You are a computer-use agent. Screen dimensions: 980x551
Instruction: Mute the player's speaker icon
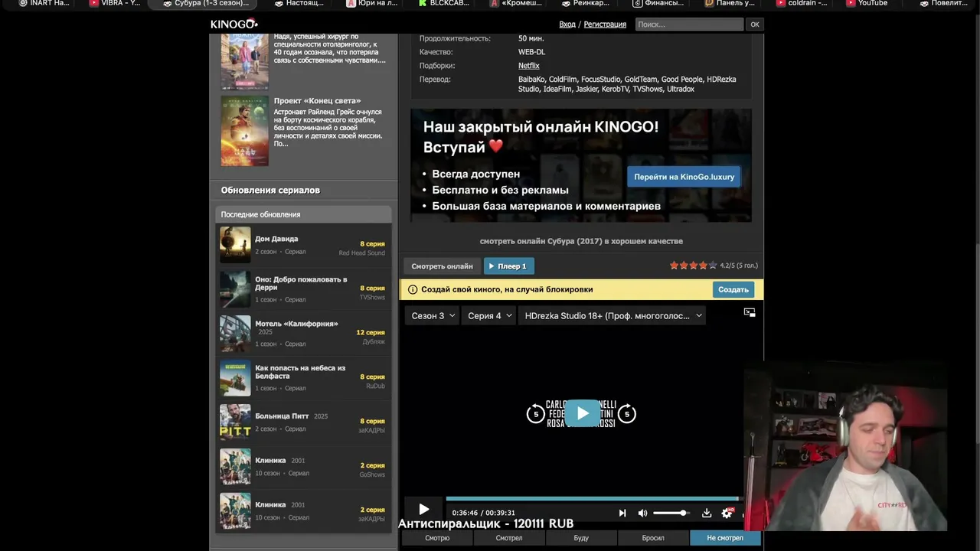[x=642, y=513]
